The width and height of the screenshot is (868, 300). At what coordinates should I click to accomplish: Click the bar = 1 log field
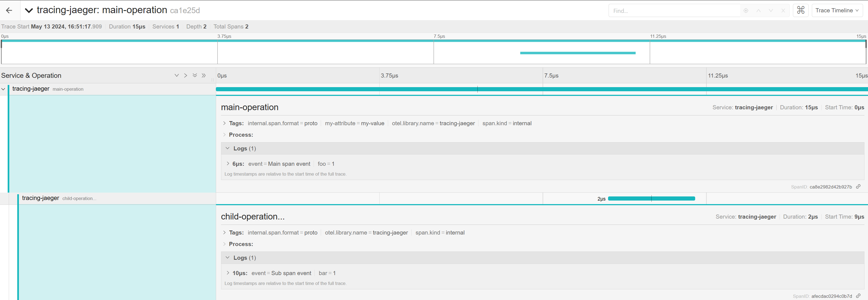coord(327,273)
